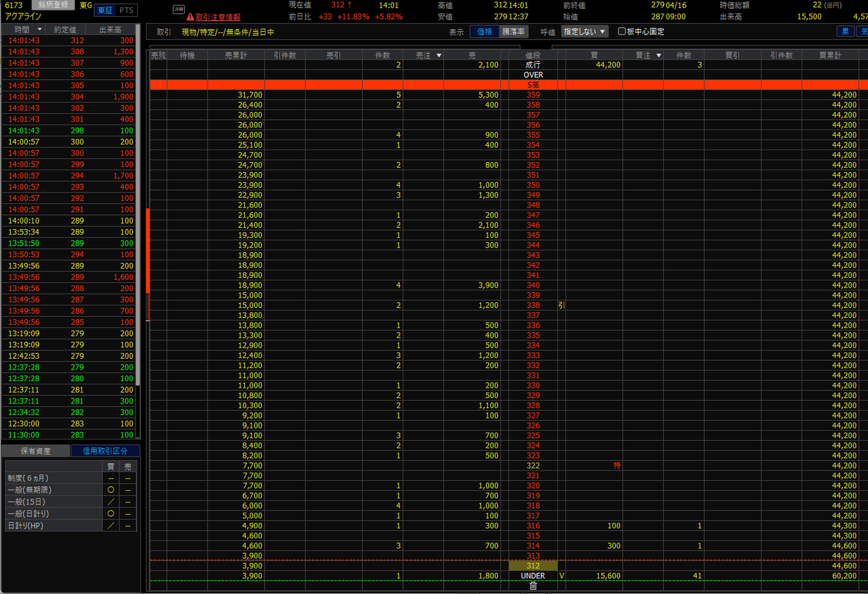Open the 取引注意情報 link
This screenshot has width=868, height=594.
[218, 17]
